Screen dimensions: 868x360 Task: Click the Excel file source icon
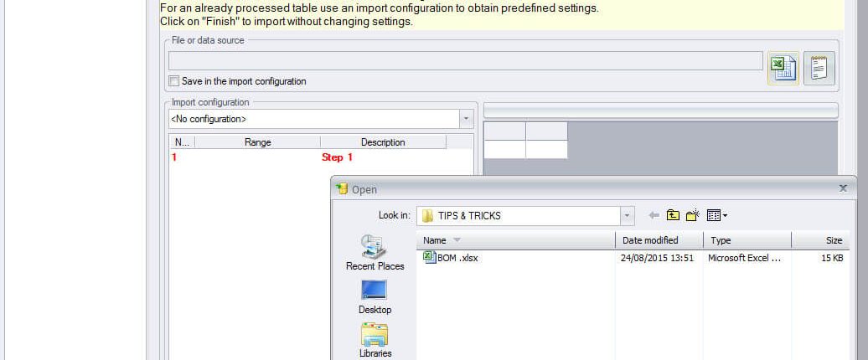point(783,69)
